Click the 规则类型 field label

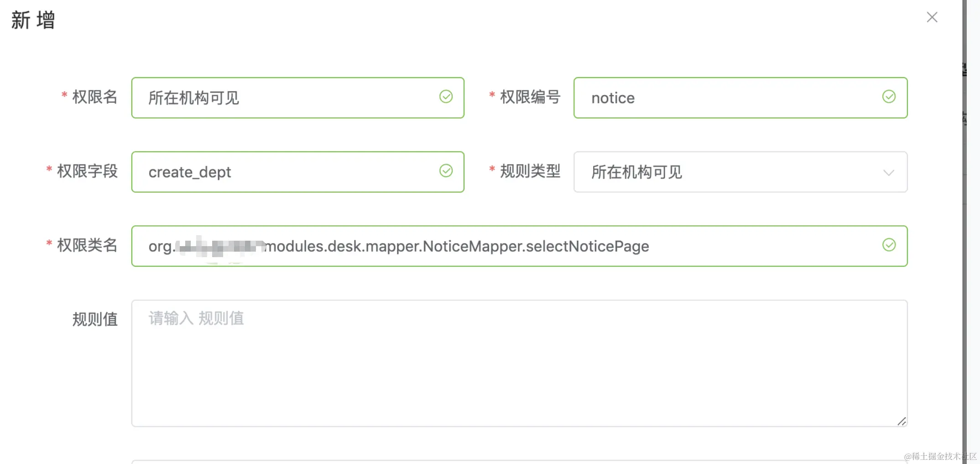[x=530, y=171]
